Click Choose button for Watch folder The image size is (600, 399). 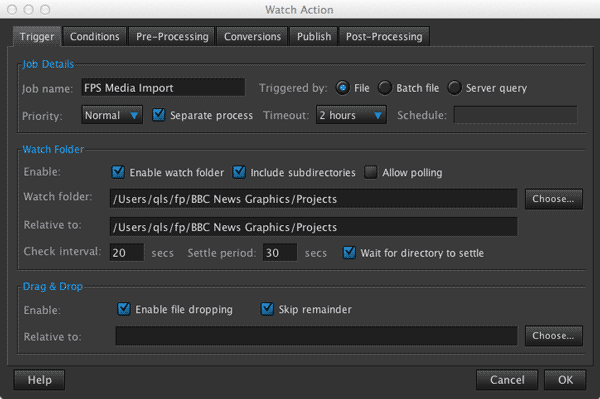554,199
